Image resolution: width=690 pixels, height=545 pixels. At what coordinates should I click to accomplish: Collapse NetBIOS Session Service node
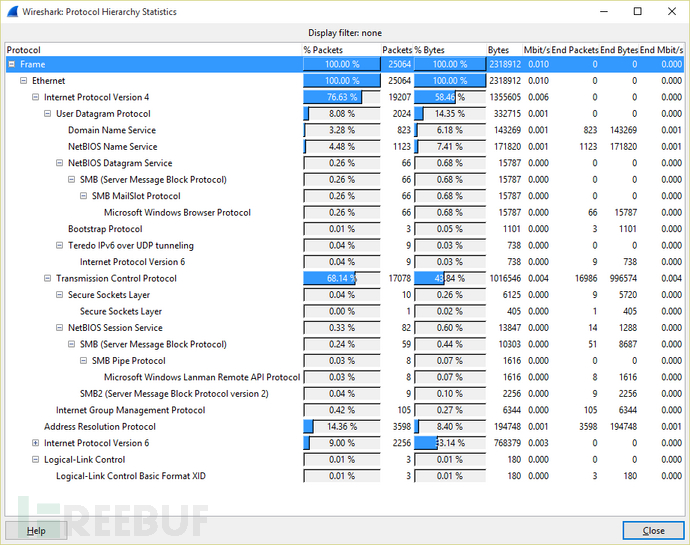[x=59, y=328]
